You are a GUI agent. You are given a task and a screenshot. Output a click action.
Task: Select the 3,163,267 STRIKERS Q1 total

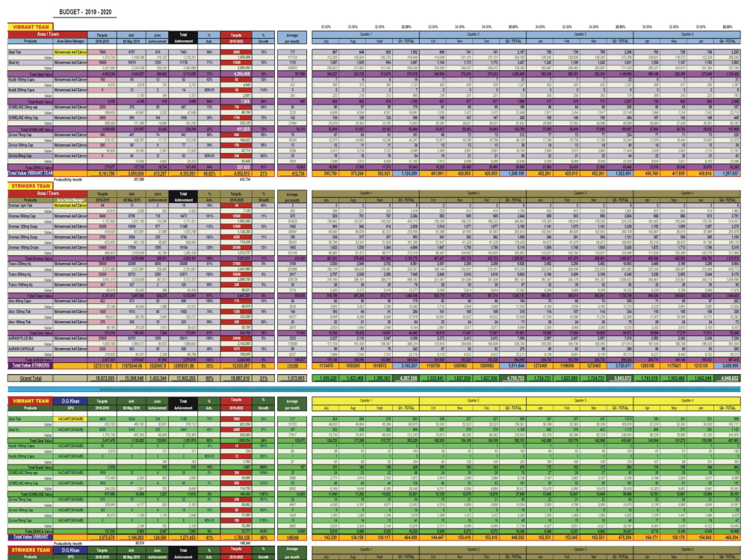(406, 366)
